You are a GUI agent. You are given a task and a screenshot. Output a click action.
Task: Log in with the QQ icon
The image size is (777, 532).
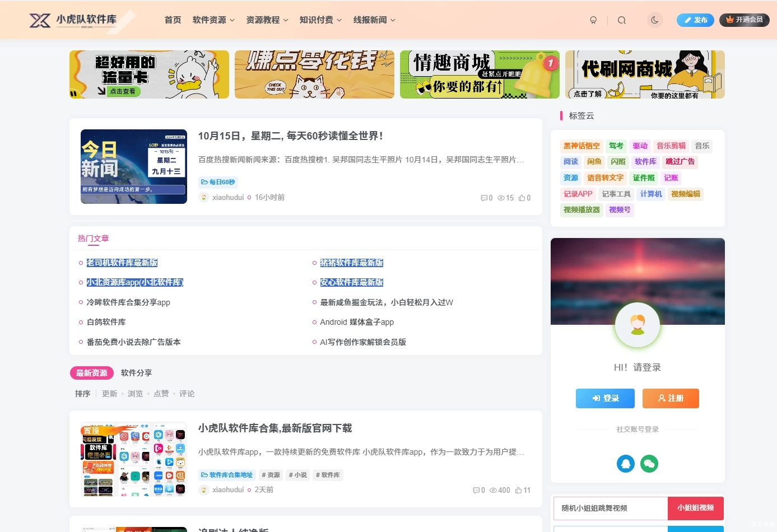tap(625, 464)
